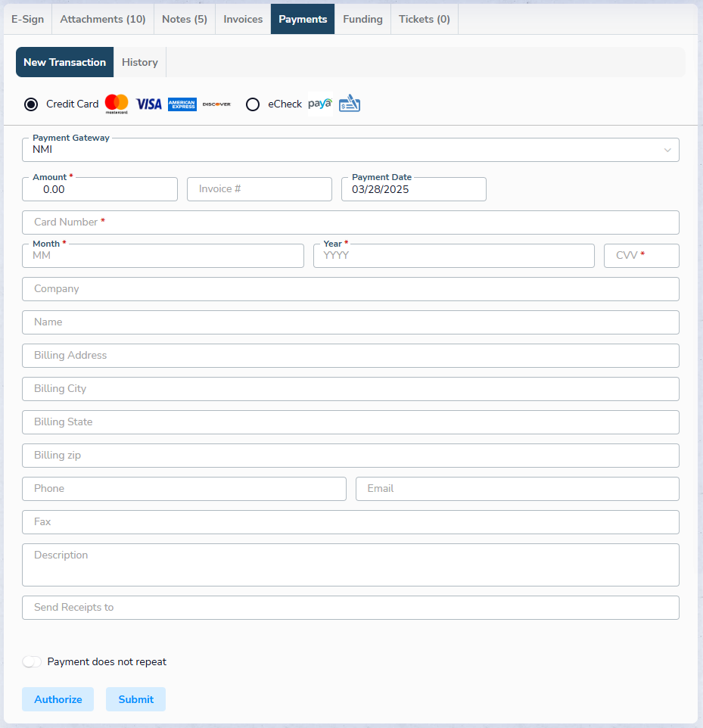Image resolution: width=703 pixels, height=728 pixels.
Task: Go to the Invoices tab
Action: click(243, 19)
